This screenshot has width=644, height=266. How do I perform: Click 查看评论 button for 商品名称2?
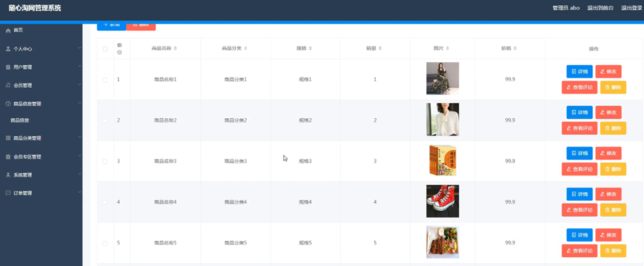coord(579,128)
